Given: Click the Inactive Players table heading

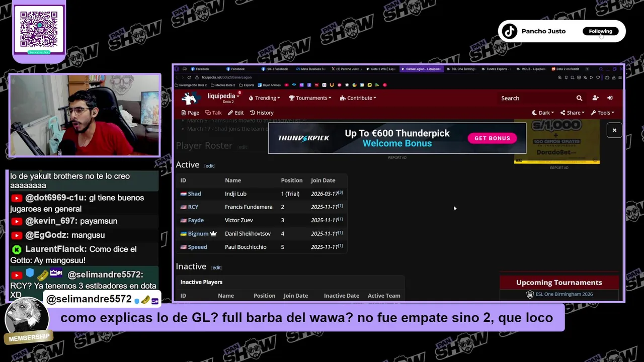Looking at the screenshot, I should pyautogui.click(x=201, y=282).
